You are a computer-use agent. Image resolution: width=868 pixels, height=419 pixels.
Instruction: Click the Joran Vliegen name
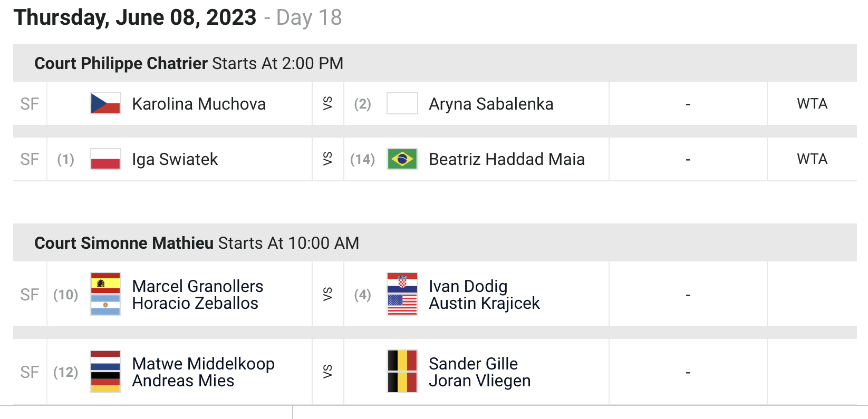pos(480,381)
